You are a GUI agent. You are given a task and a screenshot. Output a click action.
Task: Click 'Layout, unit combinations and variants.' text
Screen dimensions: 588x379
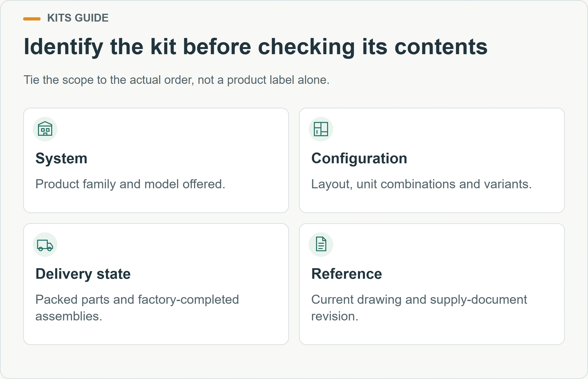(x=421, y=184)
